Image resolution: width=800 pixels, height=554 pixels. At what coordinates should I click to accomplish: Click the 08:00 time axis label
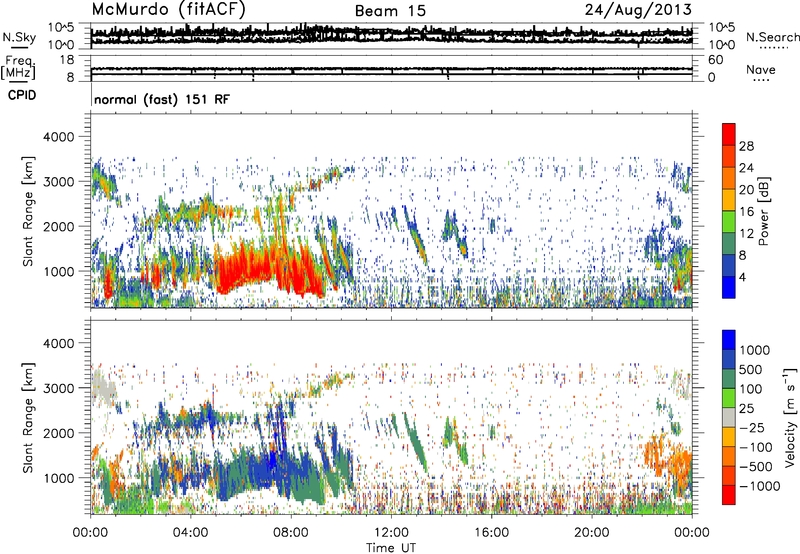tap(291, 533)
